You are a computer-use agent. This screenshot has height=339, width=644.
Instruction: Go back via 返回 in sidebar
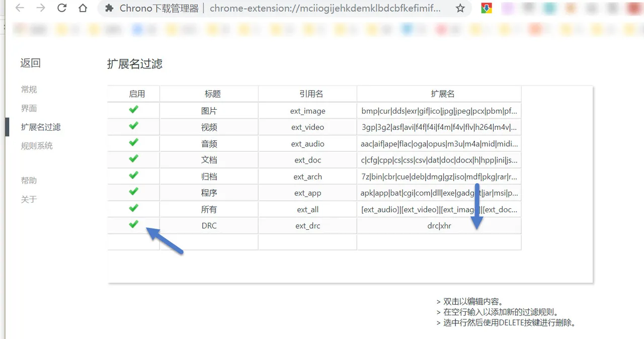[x=30, y=63]
